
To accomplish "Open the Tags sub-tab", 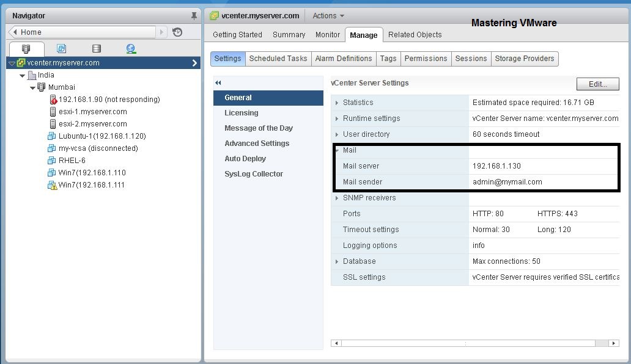I will [388, 58].
